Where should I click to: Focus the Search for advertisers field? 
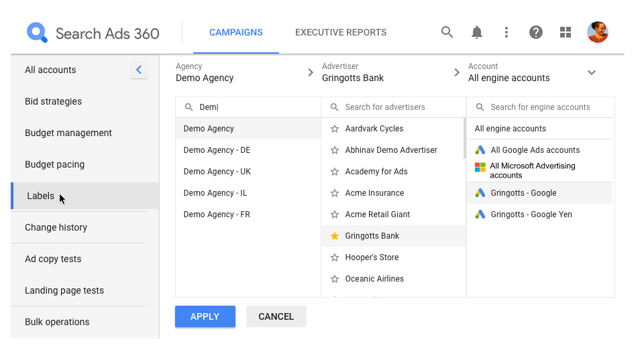[x=394, y=107]
